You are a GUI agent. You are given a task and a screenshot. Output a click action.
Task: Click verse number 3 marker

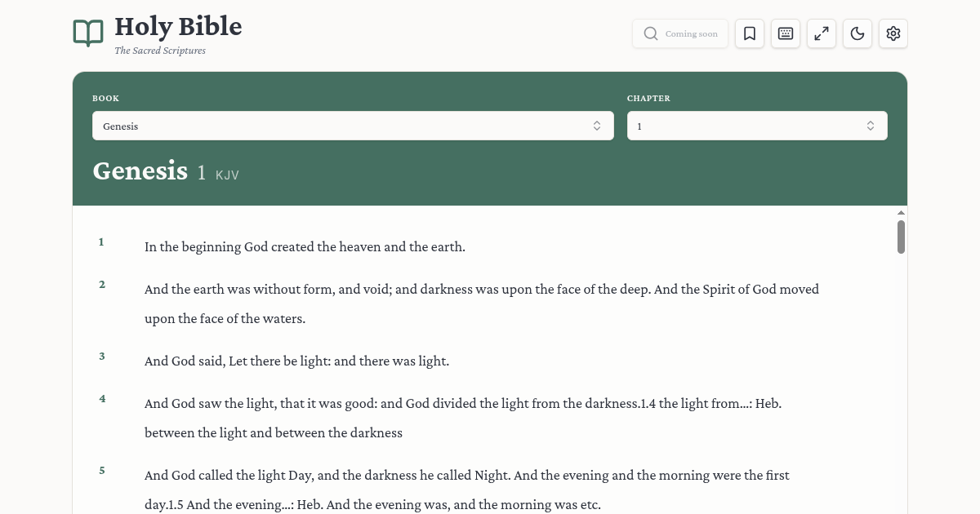tap(101, 356)
